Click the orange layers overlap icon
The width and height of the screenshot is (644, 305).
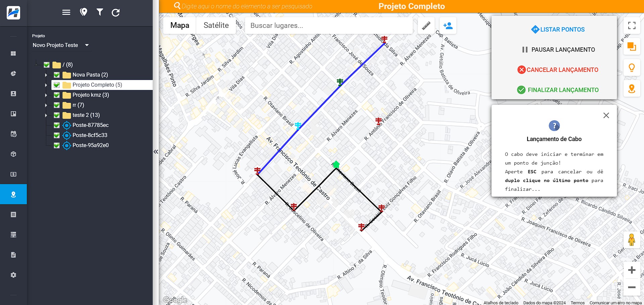(632, 47)
